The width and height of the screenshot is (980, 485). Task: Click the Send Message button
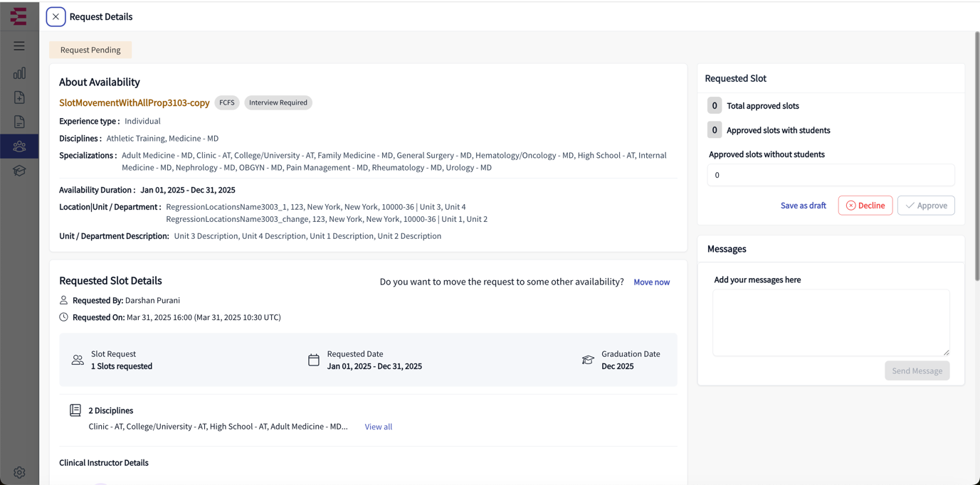tap(917, 371)
